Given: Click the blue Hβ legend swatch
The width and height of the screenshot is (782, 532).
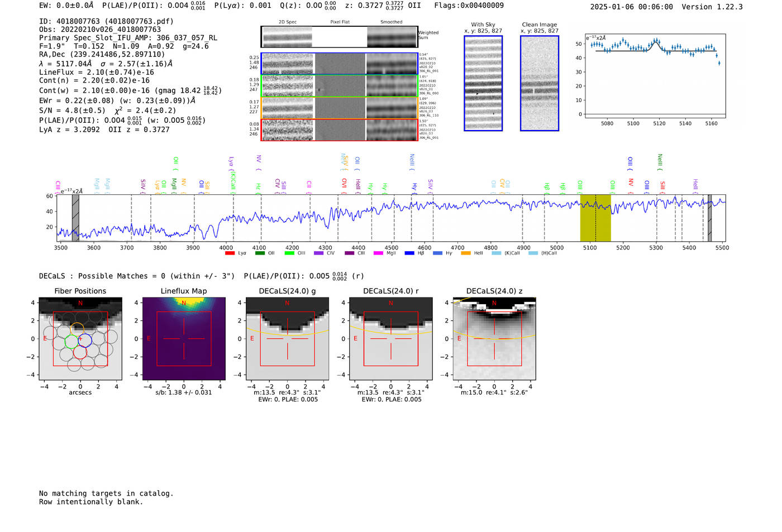Looking at the screenshot, I should tap(409, 253).
